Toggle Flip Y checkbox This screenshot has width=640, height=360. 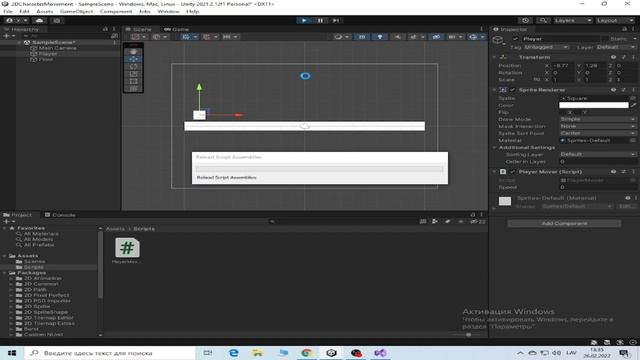coord(578,112)
